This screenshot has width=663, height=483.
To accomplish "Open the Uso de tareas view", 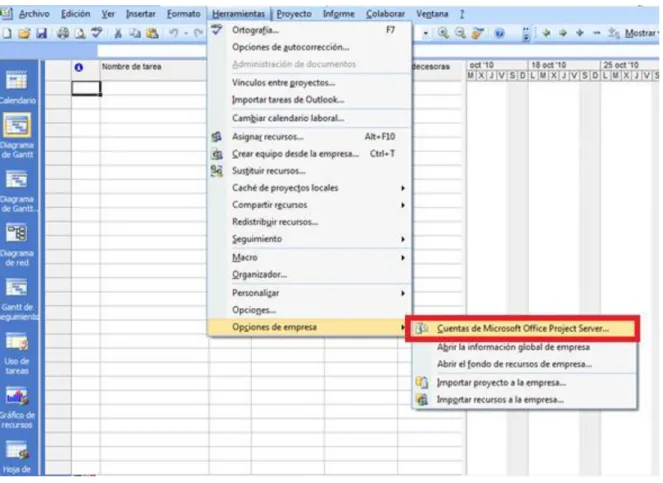I will [17, 353].
